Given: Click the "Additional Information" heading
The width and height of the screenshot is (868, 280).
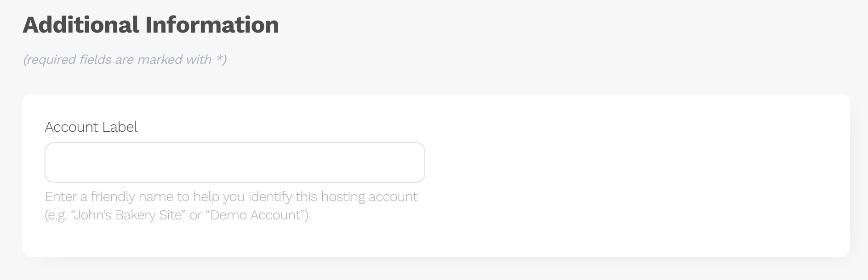Looking at the screenshot, I should (x=151, y=25).
